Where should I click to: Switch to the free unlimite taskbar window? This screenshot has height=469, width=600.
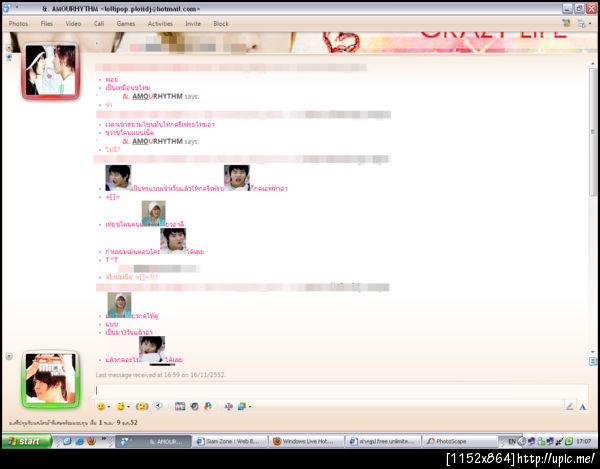pyautogui.click(x=383, y=441)
